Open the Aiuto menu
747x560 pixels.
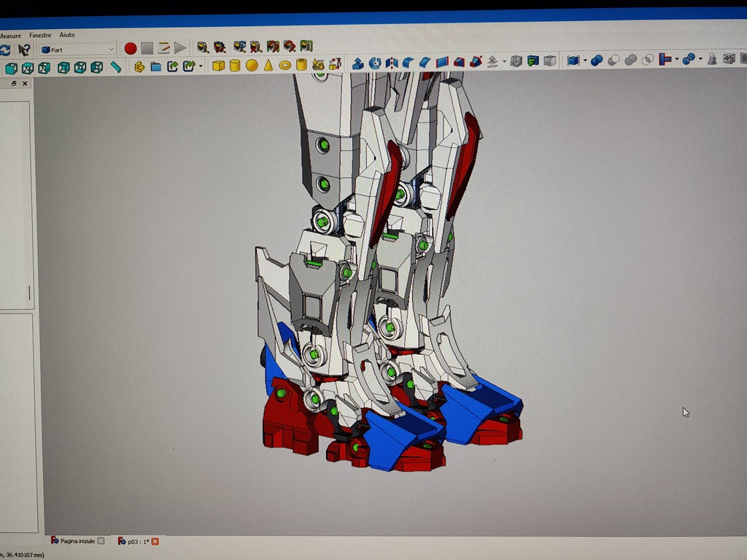tap(67, 35)
